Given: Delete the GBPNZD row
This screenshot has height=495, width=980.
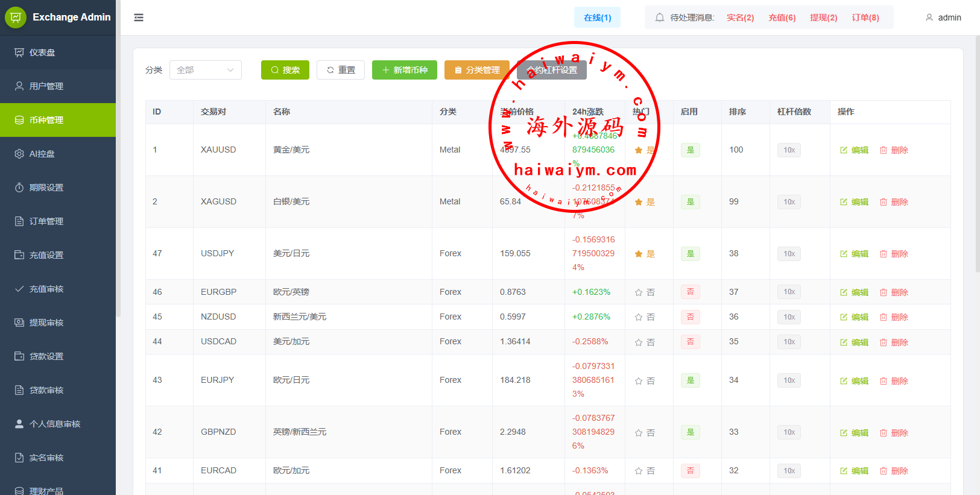Looking at the screenshot, I should pos(894,433).
